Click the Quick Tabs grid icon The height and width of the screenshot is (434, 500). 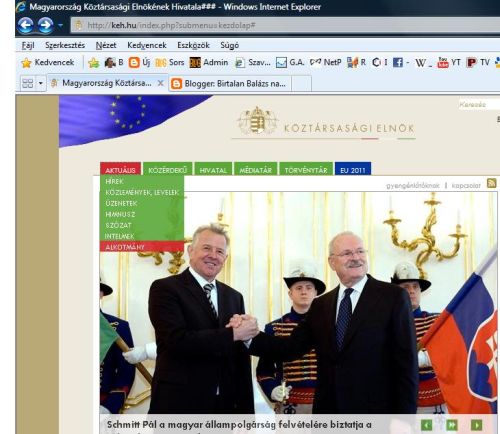tap(27, 83)
